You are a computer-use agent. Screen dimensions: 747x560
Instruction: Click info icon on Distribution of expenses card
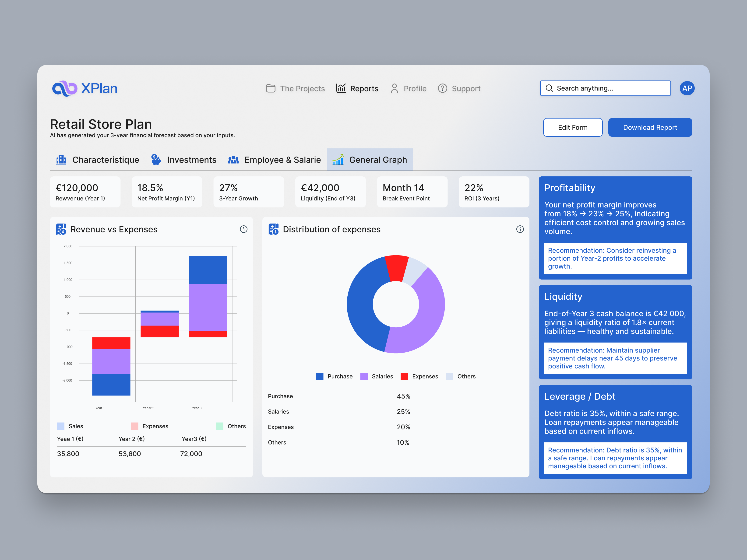tap(520, 229)
